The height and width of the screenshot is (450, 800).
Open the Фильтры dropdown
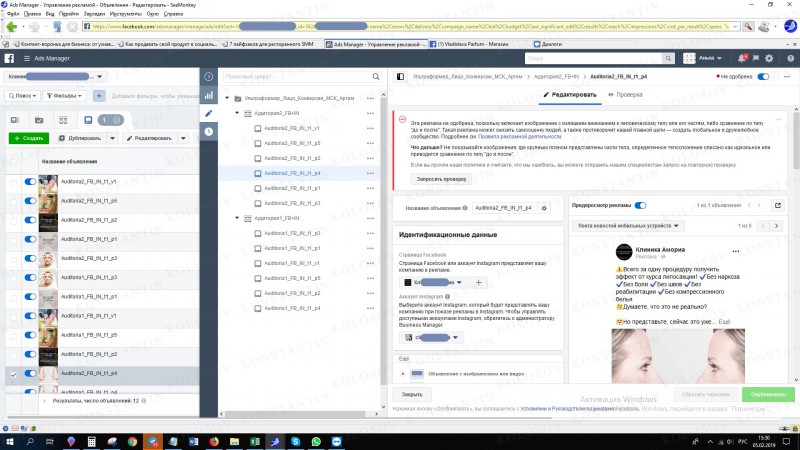pyautogui.click(x=65, y=95)
